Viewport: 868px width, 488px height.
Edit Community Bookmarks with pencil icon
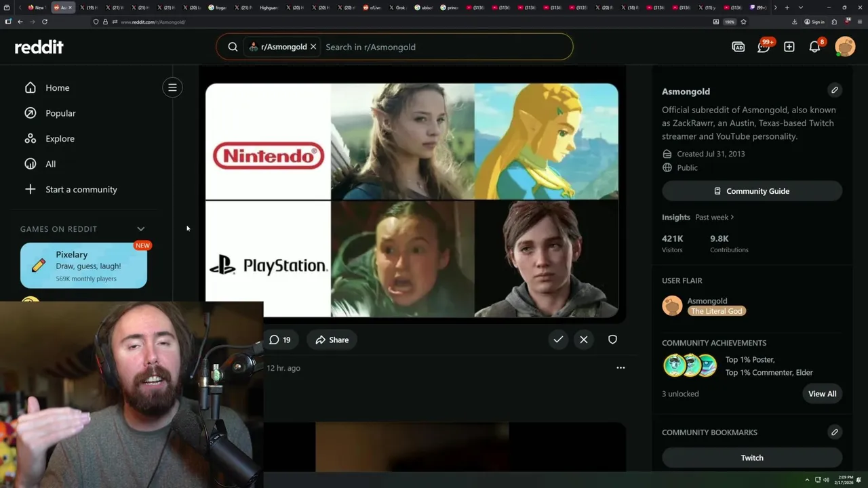pyautogui.click(x=835, y=432)
